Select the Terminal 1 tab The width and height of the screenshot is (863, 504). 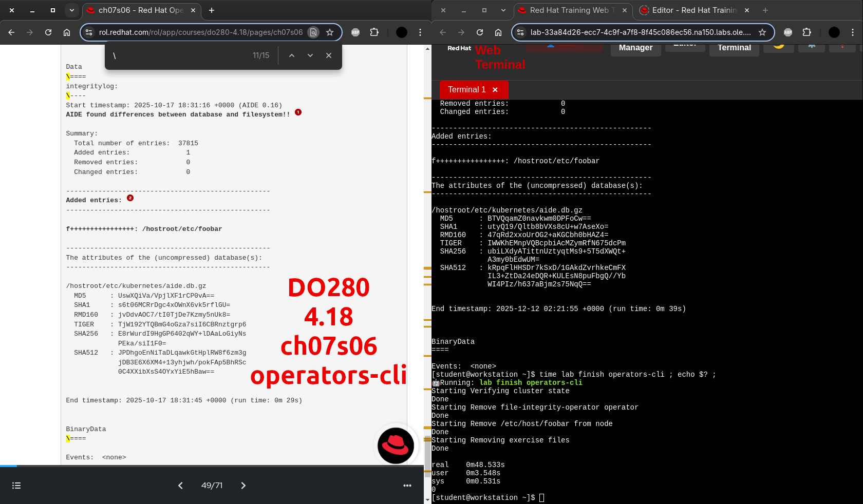466,90
